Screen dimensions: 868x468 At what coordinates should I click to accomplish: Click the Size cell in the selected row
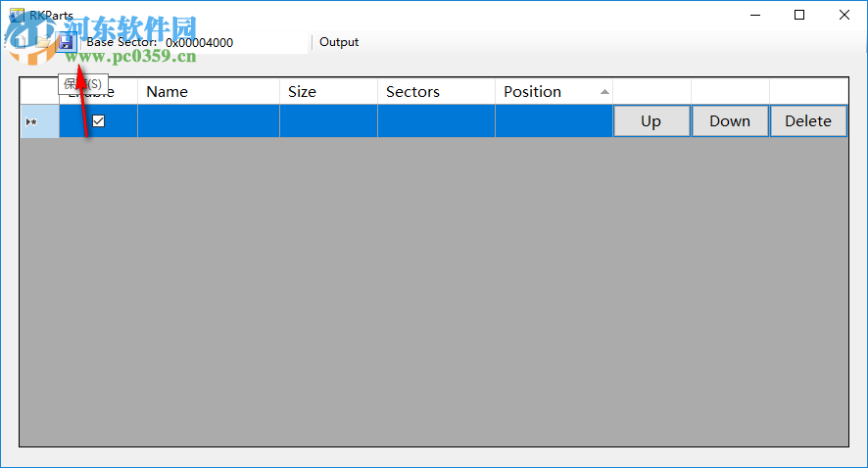click(x=328, y=121)
